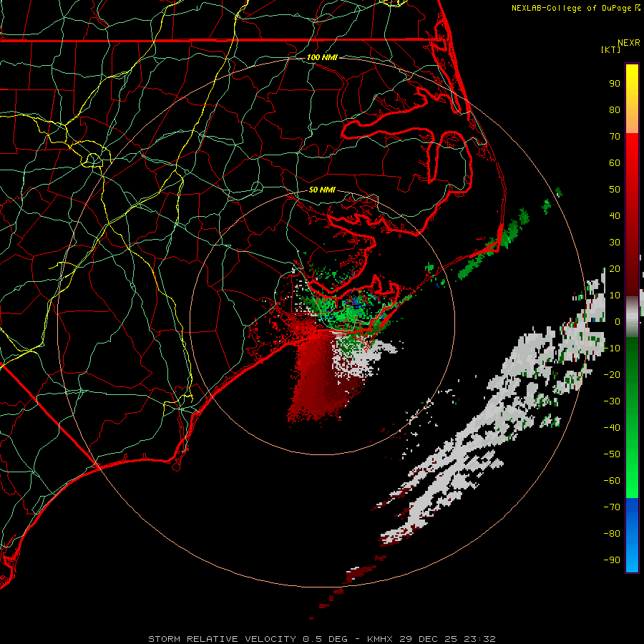Click the positive 40 scale value

615,216
